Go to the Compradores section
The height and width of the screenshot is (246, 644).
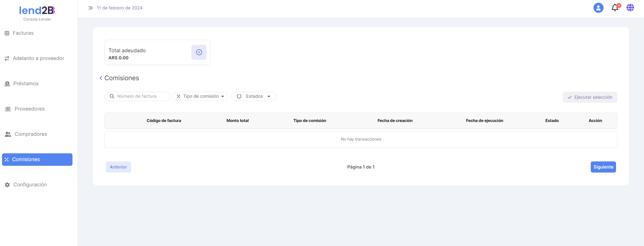31,134
